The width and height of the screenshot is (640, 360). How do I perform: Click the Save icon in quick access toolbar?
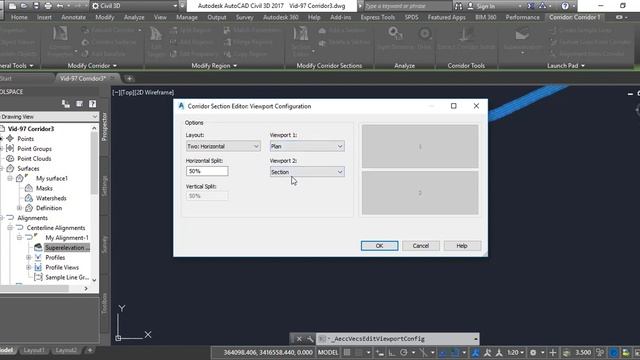point(36,6)
